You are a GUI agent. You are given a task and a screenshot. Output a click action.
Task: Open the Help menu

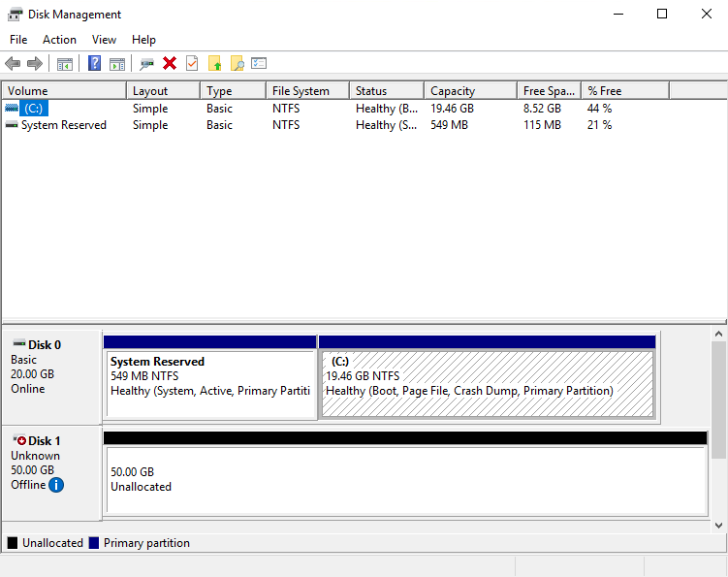coord(143,40)
